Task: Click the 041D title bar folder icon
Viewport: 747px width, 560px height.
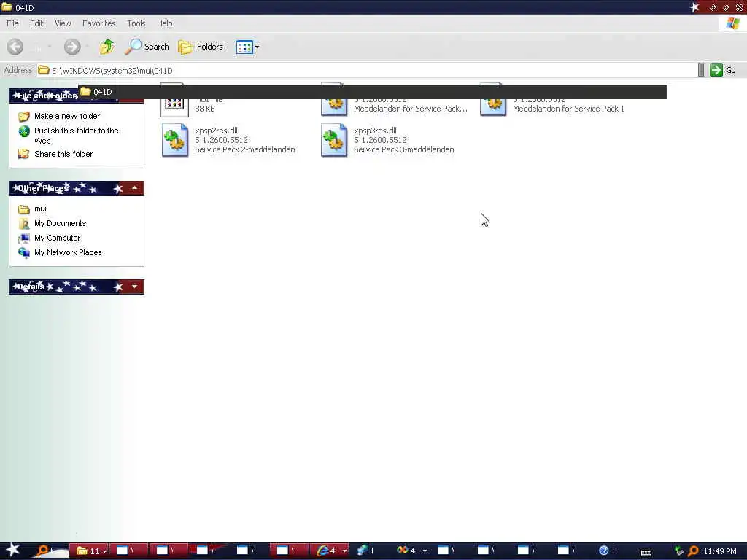Action: coord(7,7)
